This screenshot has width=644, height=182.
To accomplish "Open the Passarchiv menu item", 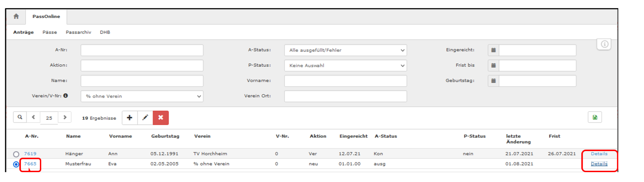I will (78, 32).
